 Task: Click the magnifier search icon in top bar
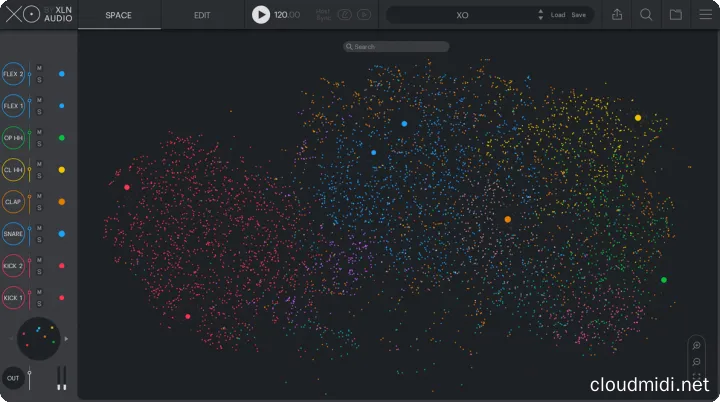click(647, 15)
